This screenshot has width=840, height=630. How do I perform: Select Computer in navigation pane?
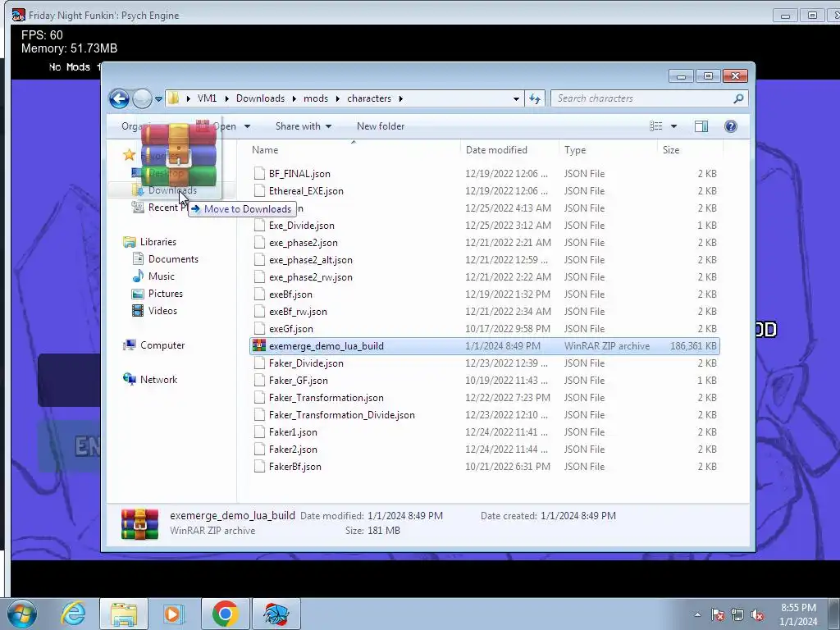162,345
